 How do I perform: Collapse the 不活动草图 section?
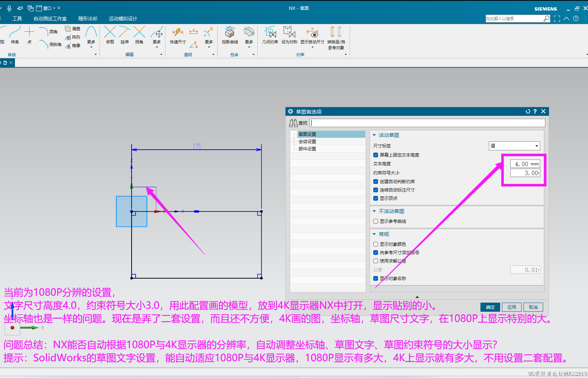click(374, 211)
